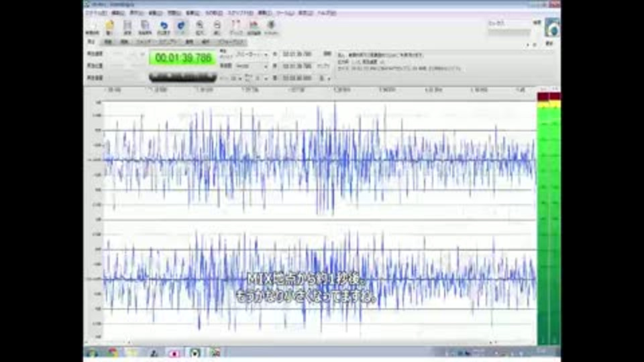
Task: Adjust the 再生位置 slider
Action: (127, 66)
